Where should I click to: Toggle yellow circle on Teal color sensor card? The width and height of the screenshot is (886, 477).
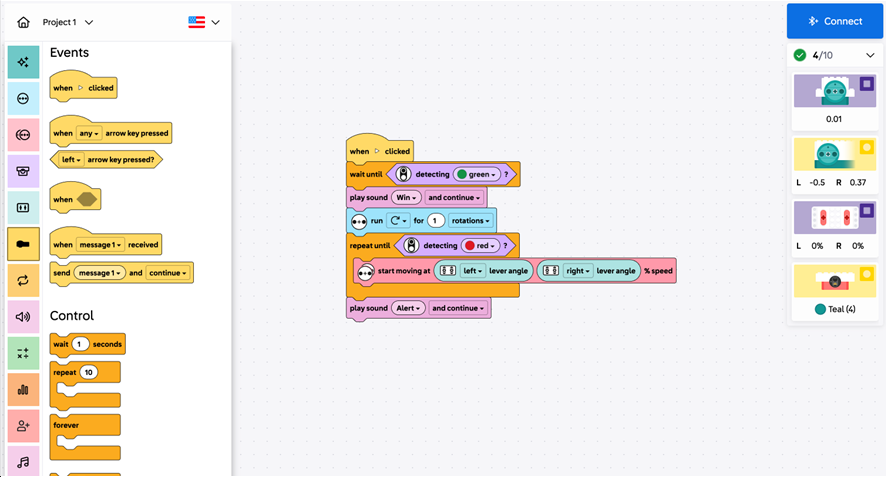pyautogui.click(x=866, y=274)
